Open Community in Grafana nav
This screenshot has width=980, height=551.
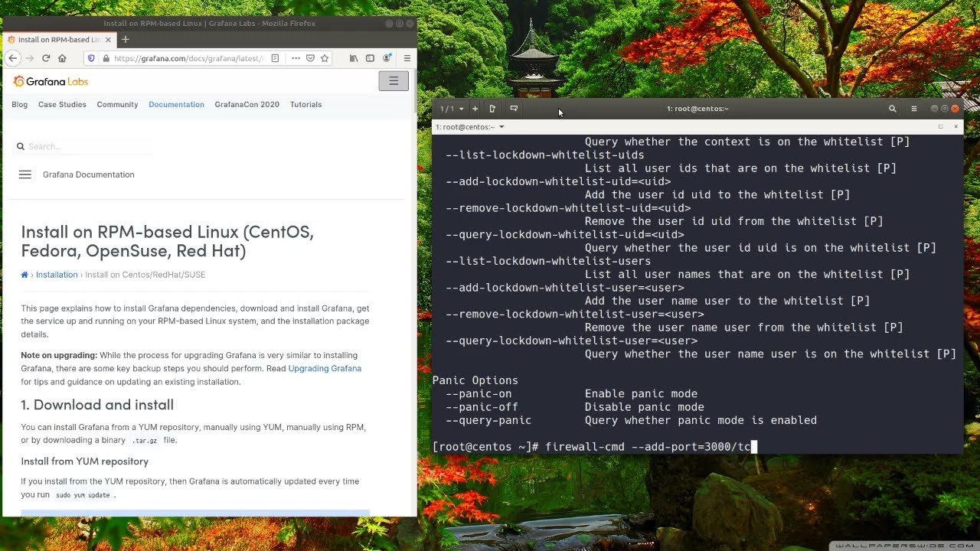click(x=117, y=104)
